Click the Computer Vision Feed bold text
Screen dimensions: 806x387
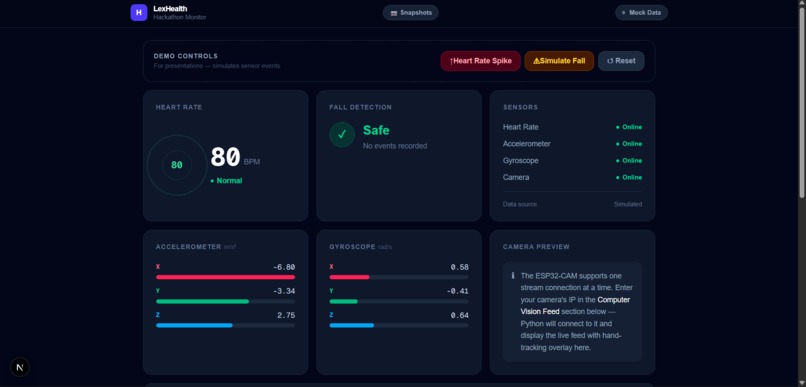[x=574, y=305]
